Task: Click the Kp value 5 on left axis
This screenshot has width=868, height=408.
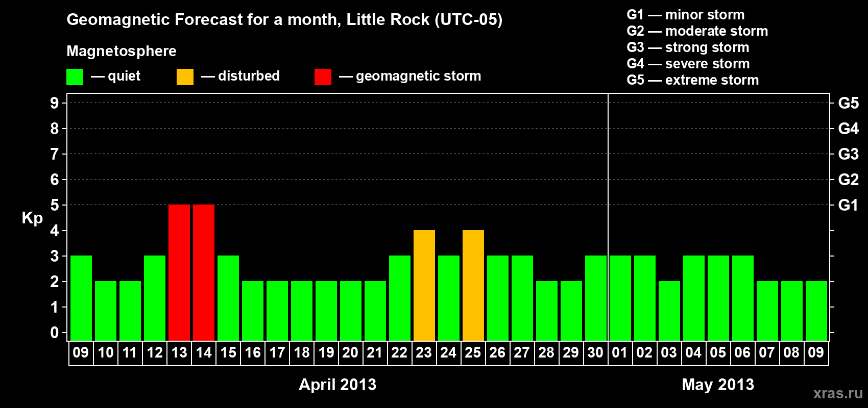Action: coord(55,205)
